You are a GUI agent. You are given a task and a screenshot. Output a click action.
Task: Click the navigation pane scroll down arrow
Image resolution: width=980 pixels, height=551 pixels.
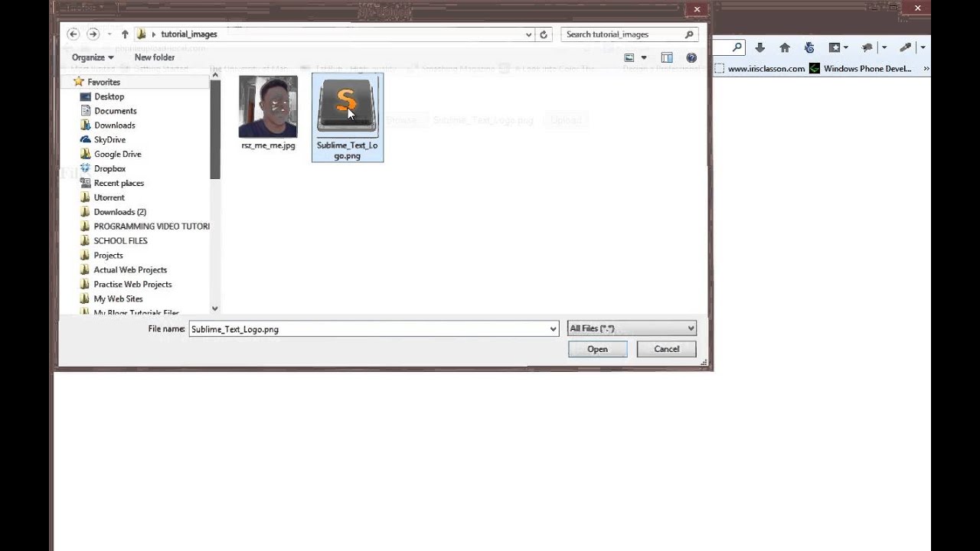(215, 308)
